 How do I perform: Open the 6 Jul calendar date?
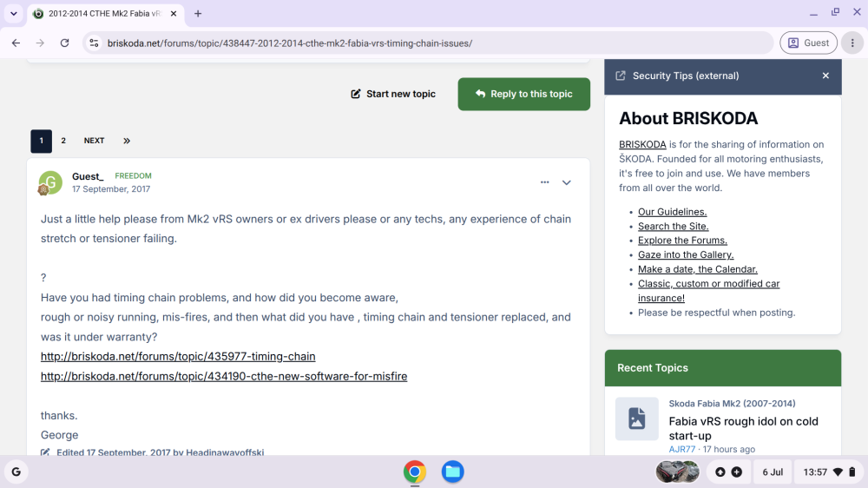[773, 472]
